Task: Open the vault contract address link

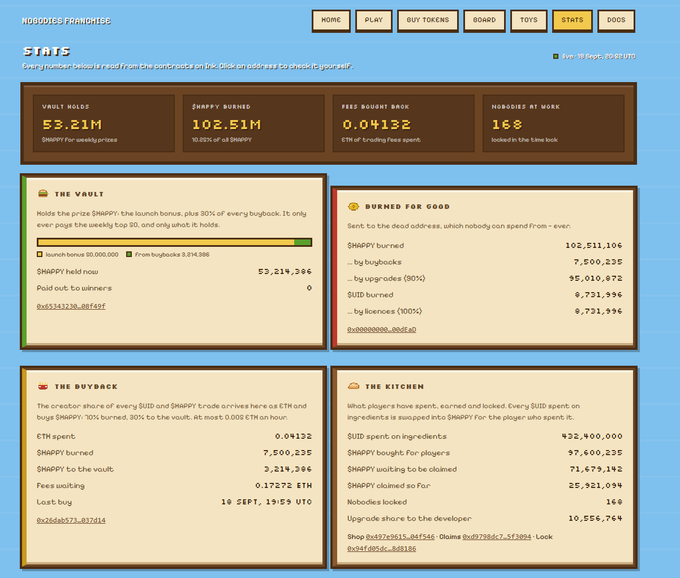Action: (71, 306)
